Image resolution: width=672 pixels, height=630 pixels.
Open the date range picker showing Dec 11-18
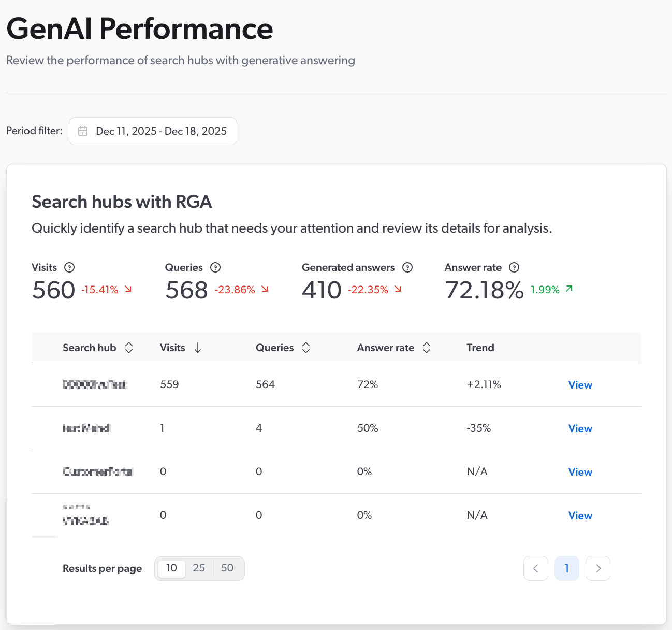pos(153,131)
